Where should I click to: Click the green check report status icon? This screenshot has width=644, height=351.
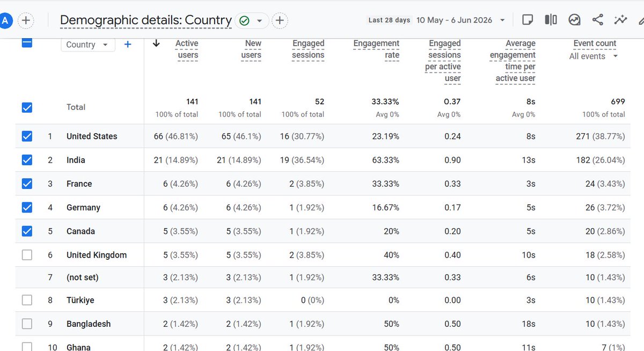[244, 21]
